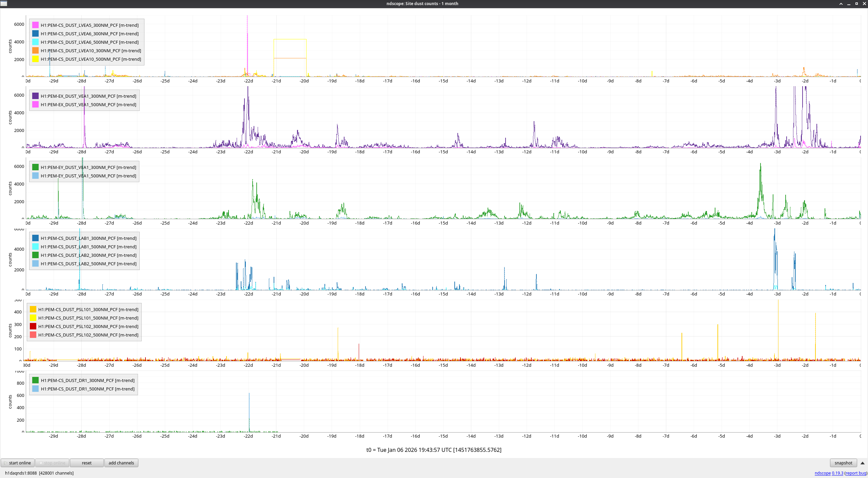
Task: Open the report bug link
Action: pos(856,473)
